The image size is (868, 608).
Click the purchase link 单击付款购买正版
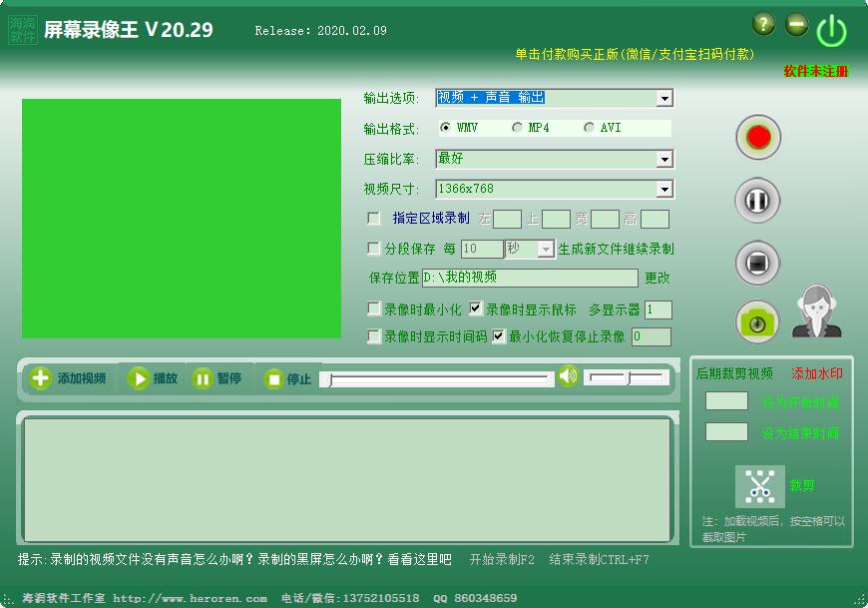(x=635, y=54)
